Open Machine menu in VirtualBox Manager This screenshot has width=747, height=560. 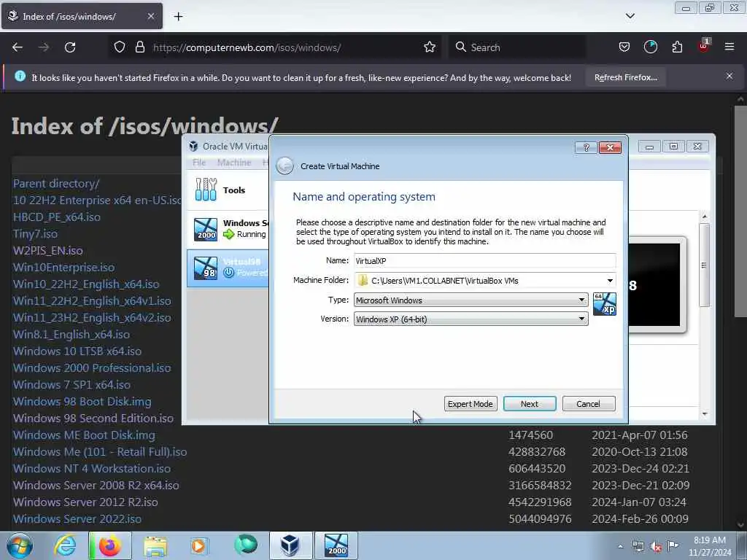coord(234,163)
